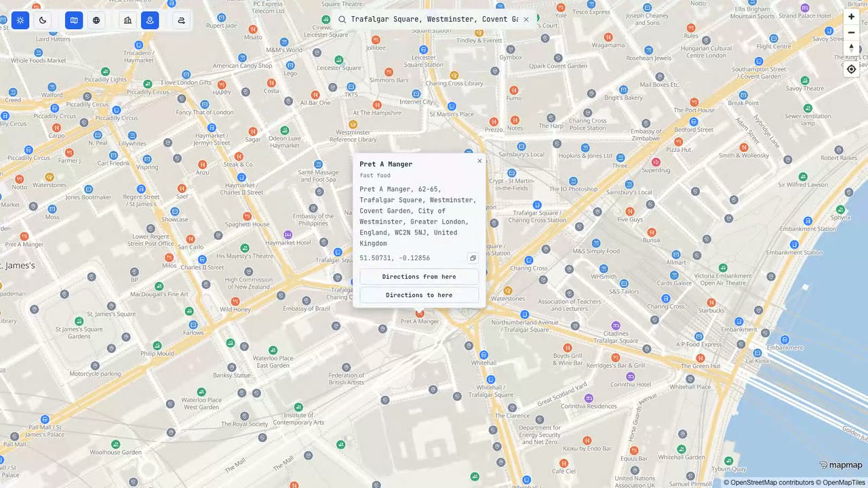Select the Bunsik restaurant marker

pos(652,232)
